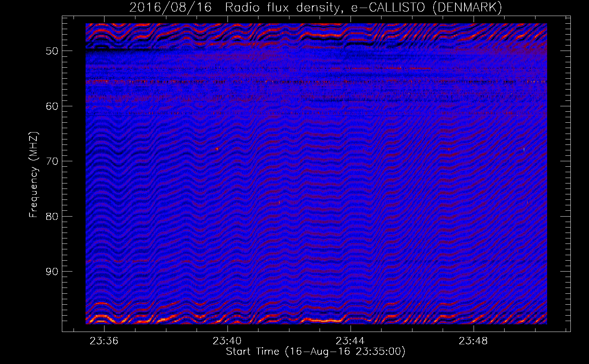Click the 70 frequency tick label
The image size is (589, 364).
pos(52,161)
